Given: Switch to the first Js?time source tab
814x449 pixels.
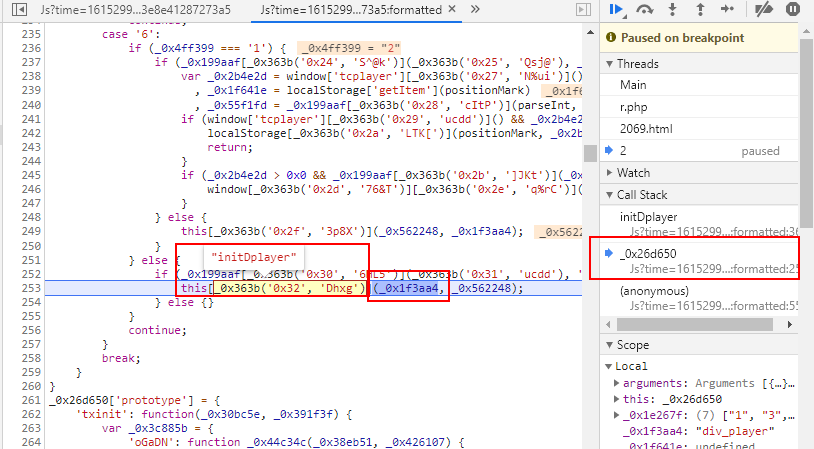Looking at the screenshot, I should coord(135,9).
